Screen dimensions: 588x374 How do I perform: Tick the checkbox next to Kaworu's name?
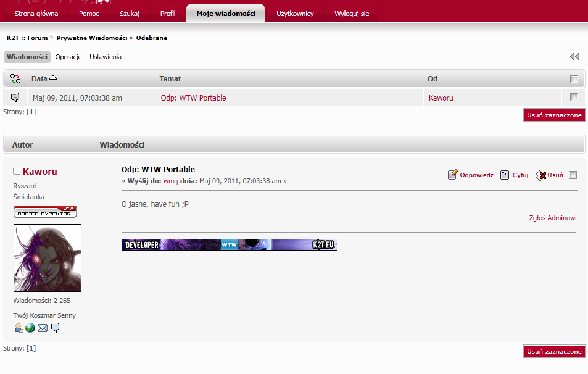coord(17,172)
